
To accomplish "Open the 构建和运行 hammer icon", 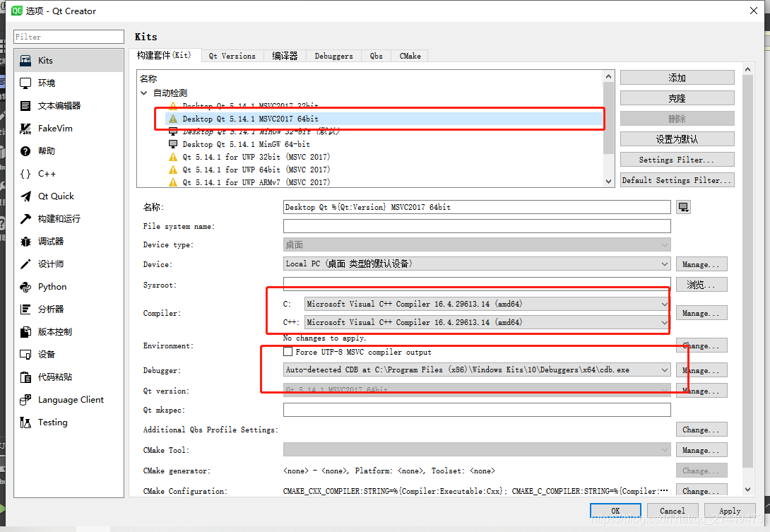I will pyautogui.click(x=25, y=219).
